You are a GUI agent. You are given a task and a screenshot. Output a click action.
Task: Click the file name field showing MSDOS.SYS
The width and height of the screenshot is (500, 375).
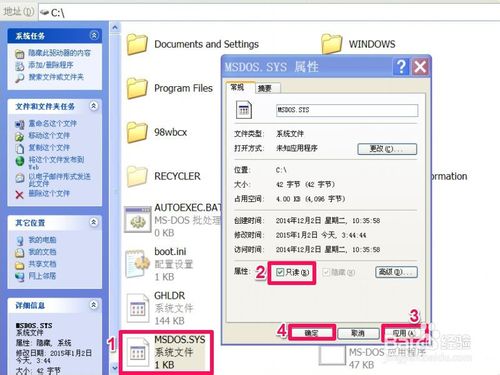[x=347, y=110]
